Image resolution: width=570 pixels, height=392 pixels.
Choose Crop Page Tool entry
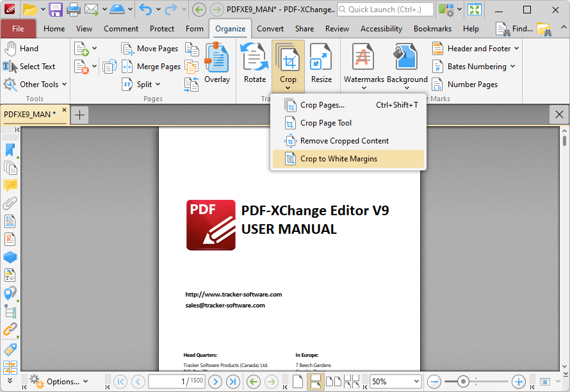(348, 123)
